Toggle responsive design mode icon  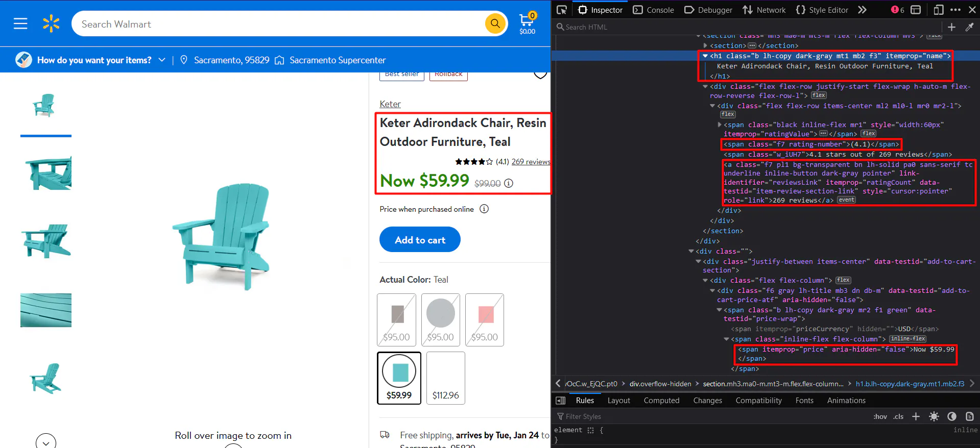(938, 10)
